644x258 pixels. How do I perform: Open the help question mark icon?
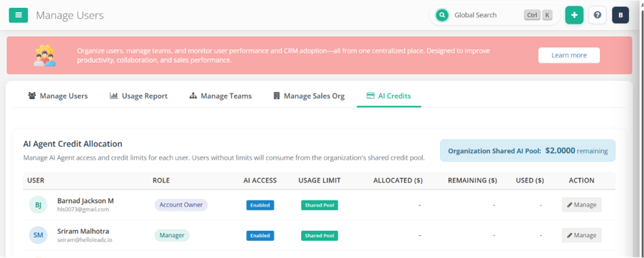pos(598,15)
